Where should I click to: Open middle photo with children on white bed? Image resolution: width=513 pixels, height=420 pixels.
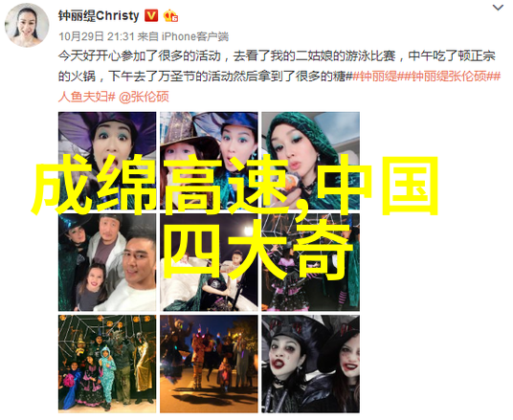pyautogui.click(x=209, y=262)
